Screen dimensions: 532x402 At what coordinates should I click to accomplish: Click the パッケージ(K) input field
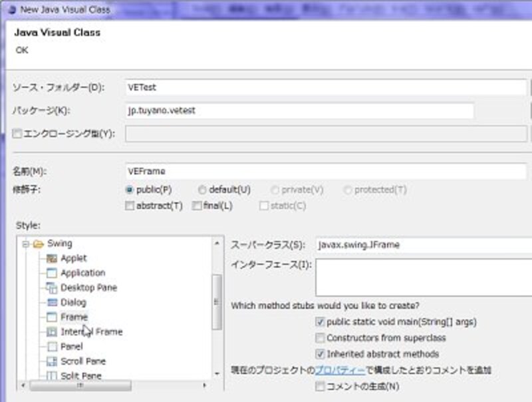299,110
